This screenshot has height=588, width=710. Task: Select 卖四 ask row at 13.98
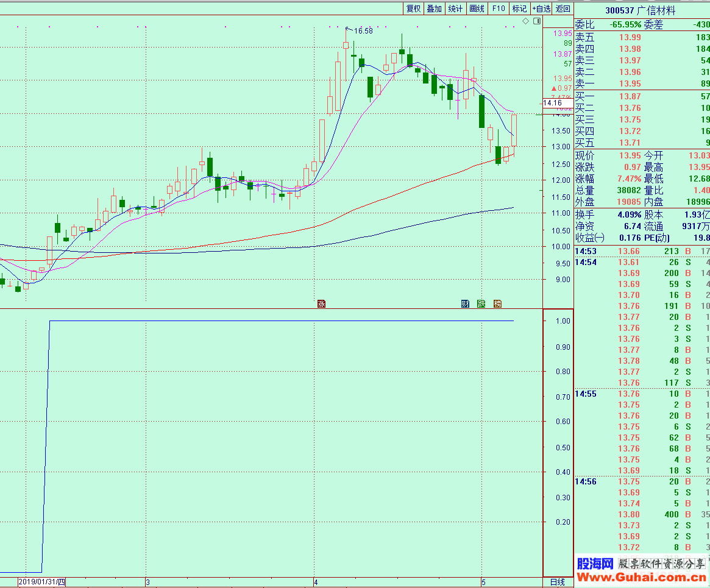642,49
